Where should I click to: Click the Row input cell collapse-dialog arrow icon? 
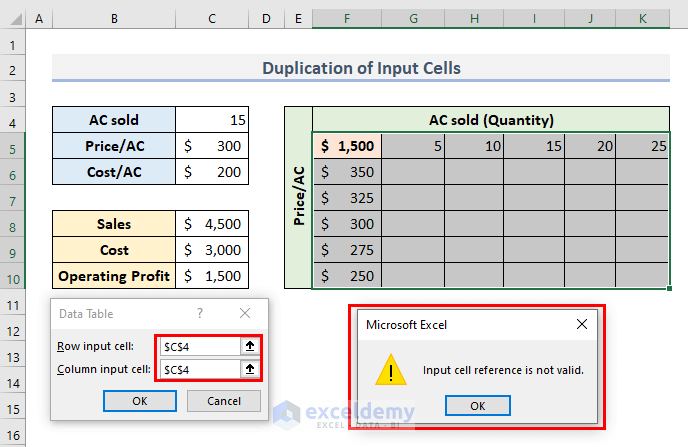(250, 346)
